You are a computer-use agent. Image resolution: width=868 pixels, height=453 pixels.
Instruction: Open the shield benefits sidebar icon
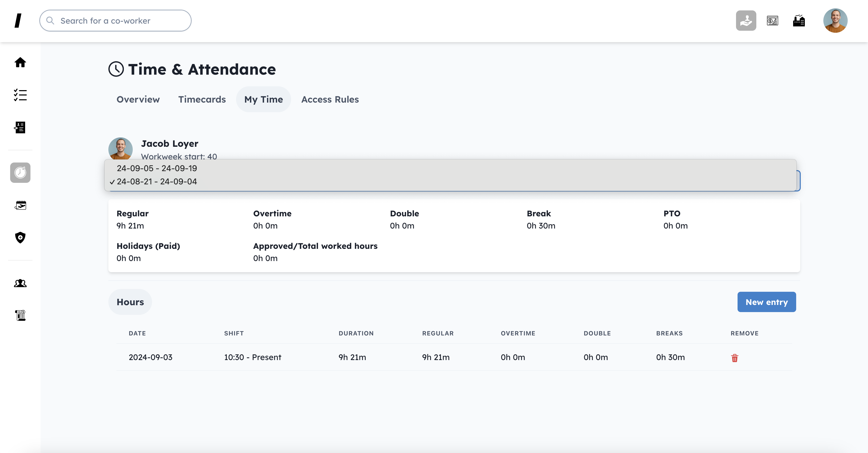(x=20, y=237)
